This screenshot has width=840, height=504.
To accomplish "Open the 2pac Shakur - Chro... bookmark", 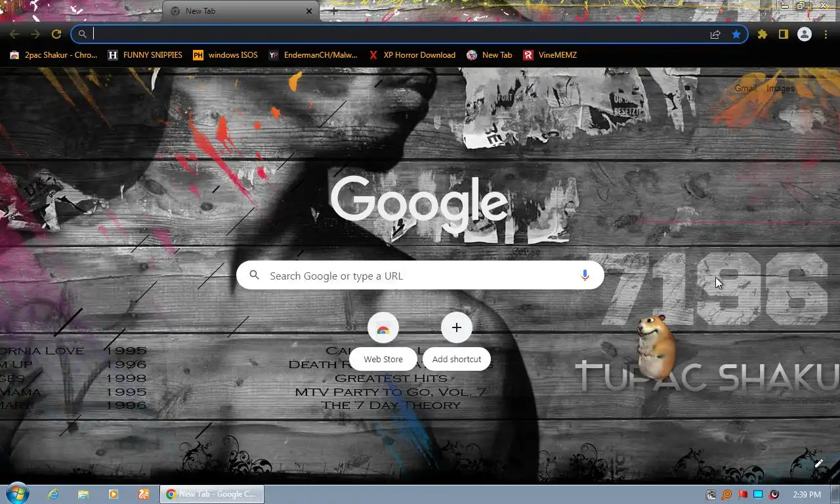I will coord(54,55).
